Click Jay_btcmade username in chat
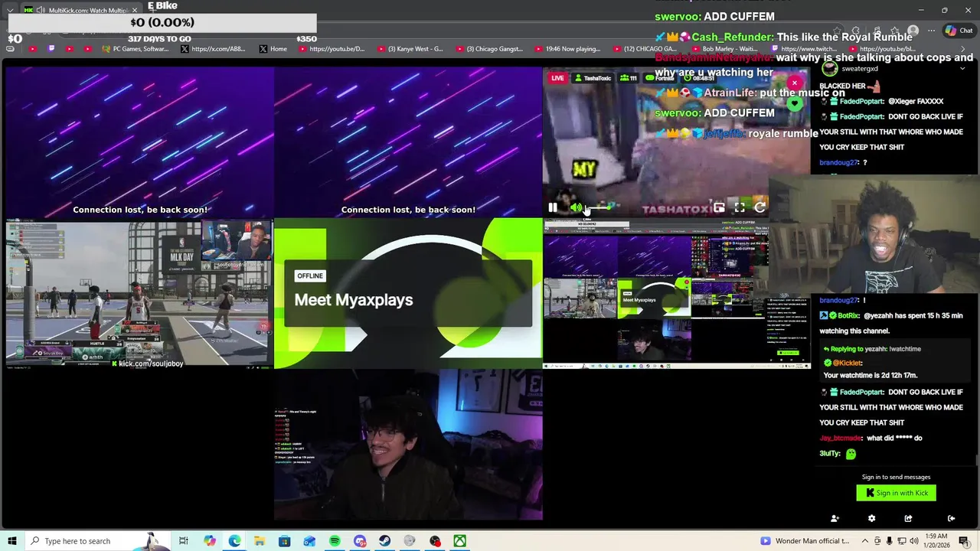 841,438
